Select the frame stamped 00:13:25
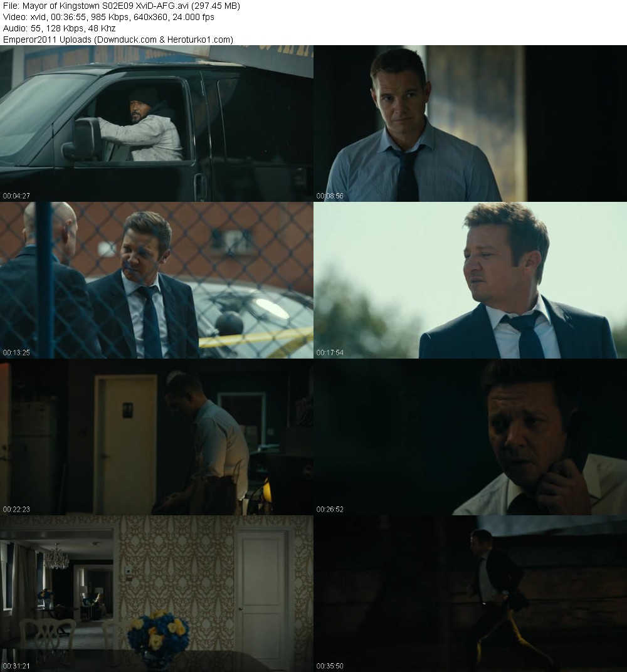This screenshot has width=627, height=672. tap(156, 280)
